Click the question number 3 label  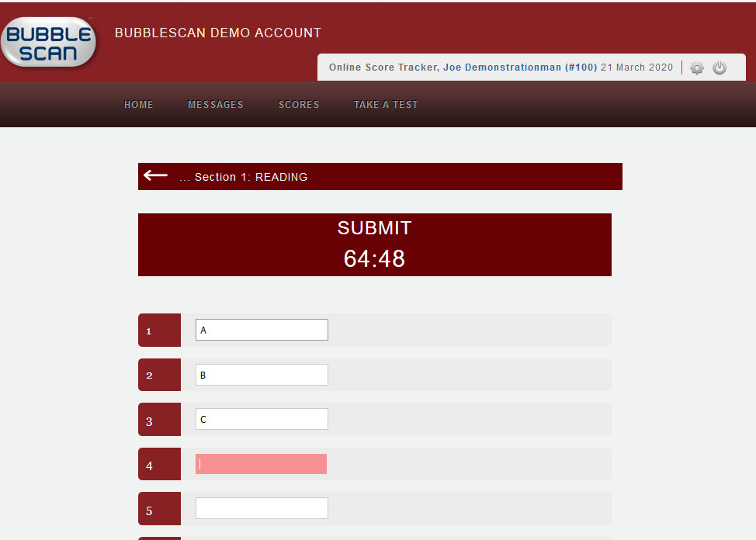[x=159, y=420]
